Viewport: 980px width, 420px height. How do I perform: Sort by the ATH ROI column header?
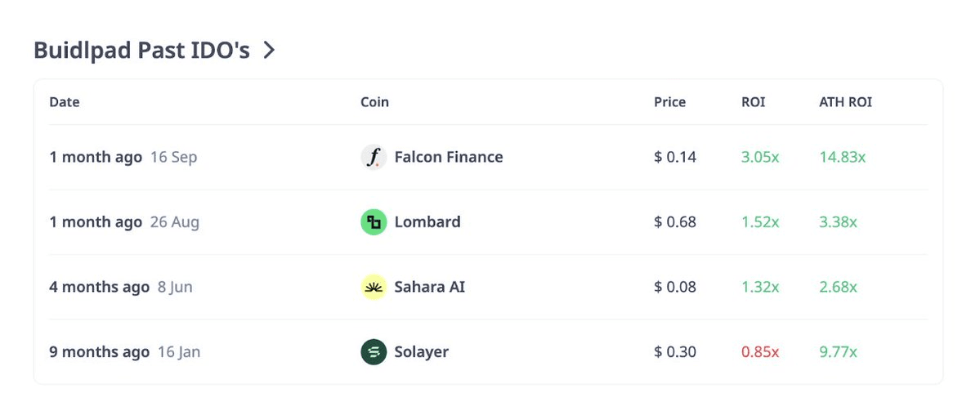point(845,102)
